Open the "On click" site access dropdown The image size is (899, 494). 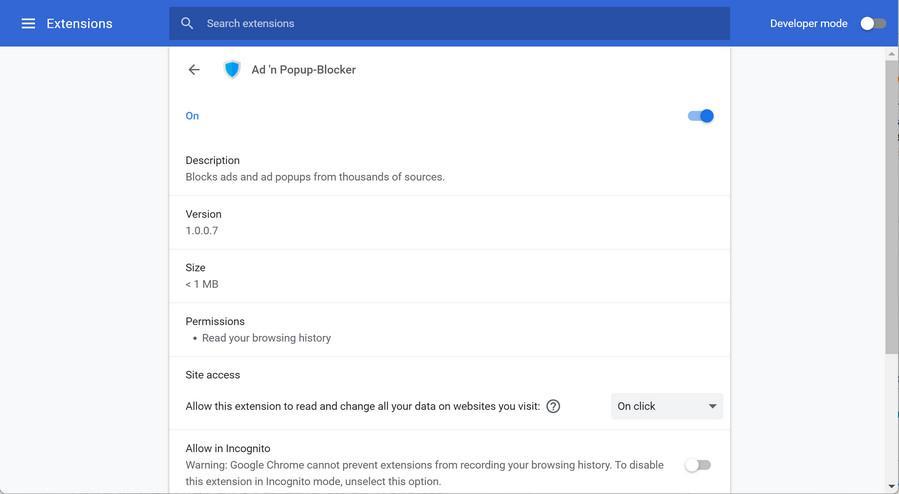[x=666, y=406]
